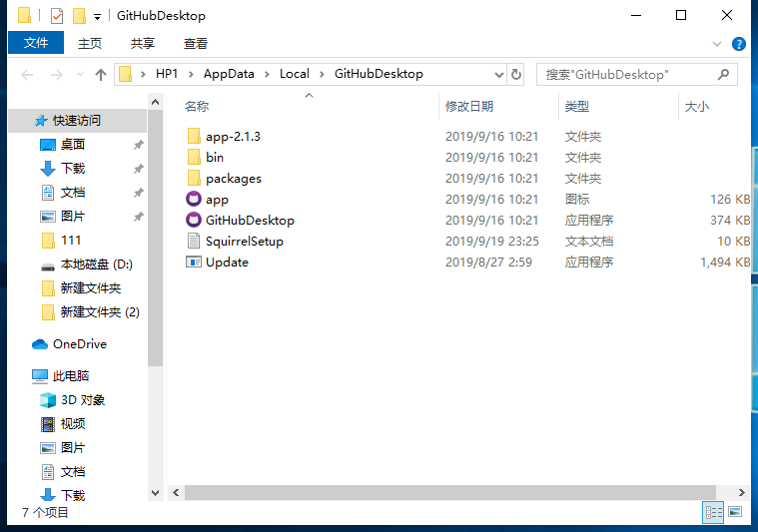
Task: Open the customize quick access toolbar dropdown
Action: 97,17
